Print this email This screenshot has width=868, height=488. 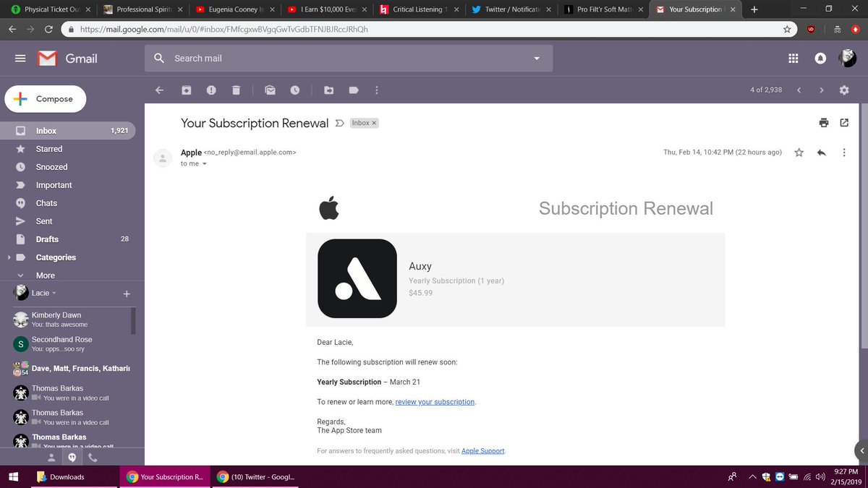point(824,123)
